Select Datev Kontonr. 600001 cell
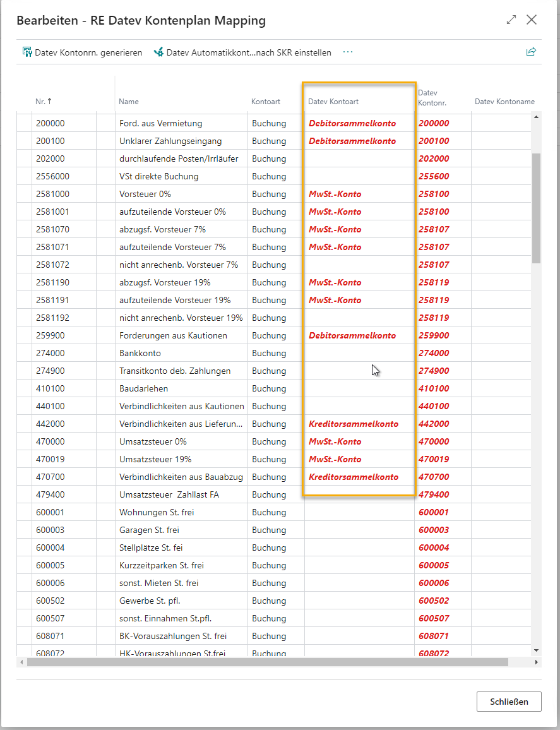This screenshot has height=730, width=560. tap(434, 512)
